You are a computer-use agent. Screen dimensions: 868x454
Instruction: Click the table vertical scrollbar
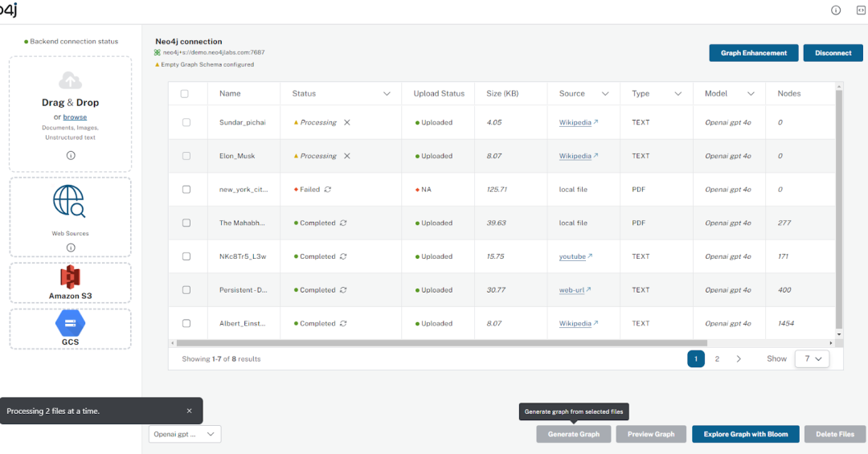coord(839,209)
